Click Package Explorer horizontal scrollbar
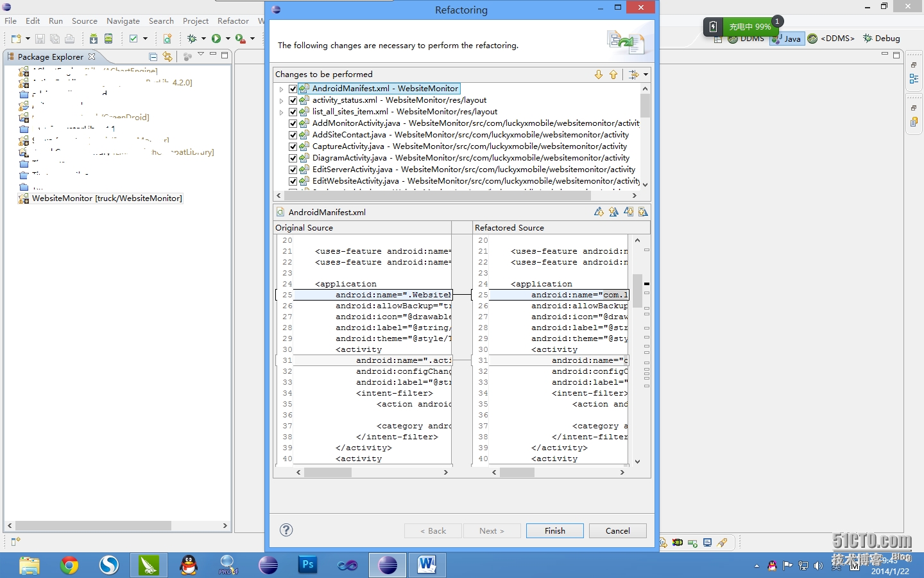Viewport: 924px width, 578px height. [x=117, y=525]
